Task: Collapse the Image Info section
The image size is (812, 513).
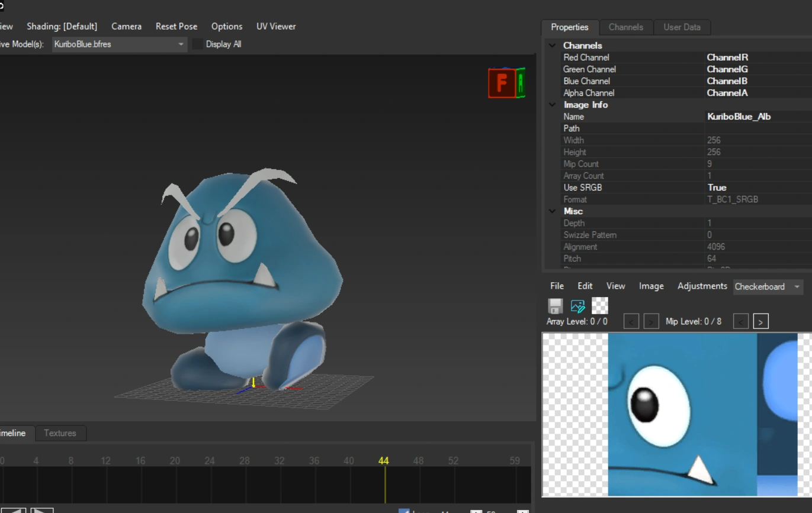Action: click(552, 105)
